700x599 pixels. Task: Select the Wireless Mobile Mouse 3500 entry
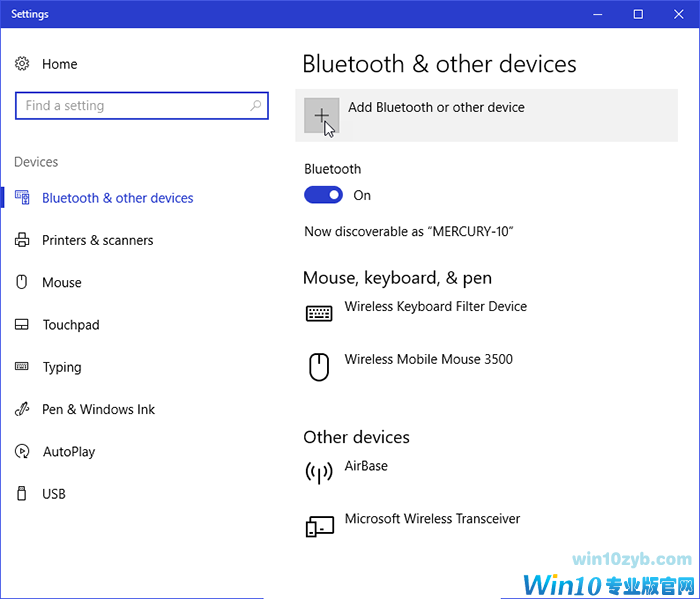[428, 359]
